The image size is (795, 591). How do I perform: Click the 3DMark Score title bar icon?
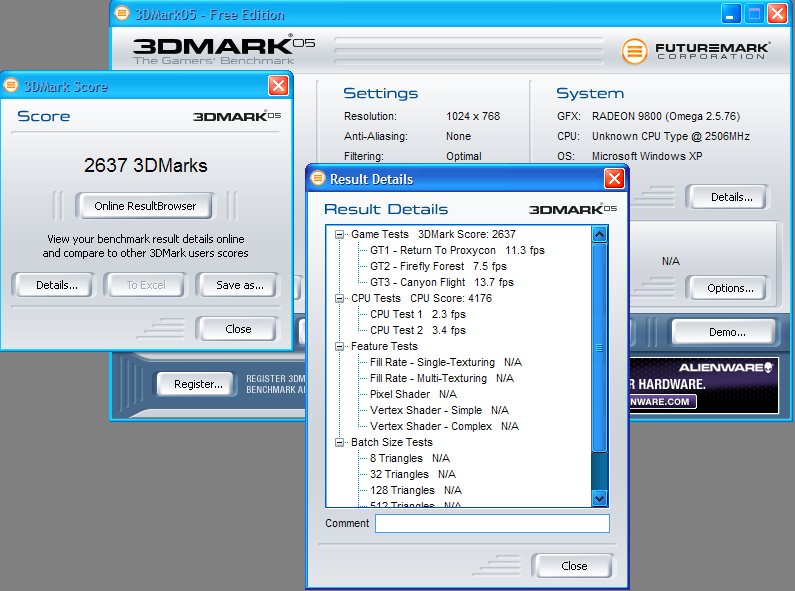pyautogui.click(x=11, y=85)
